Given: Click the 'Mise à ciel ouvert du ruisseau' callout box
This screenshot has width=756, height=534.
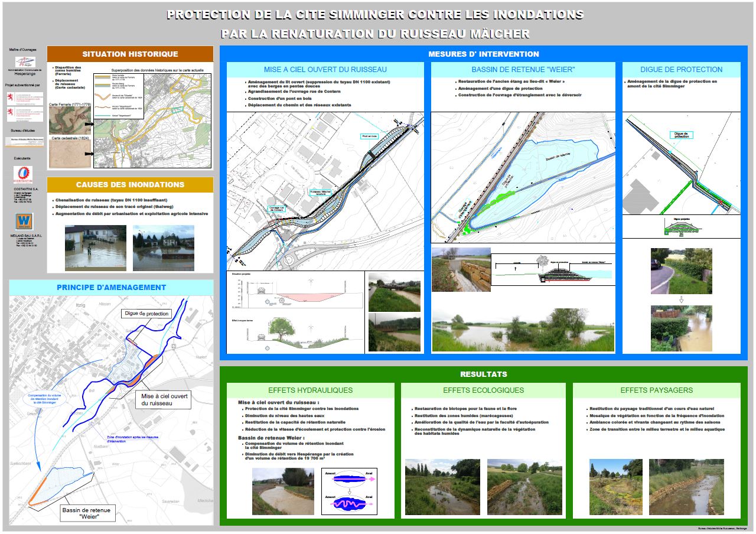Looking at the screenshot, I should tap(164, 399).
